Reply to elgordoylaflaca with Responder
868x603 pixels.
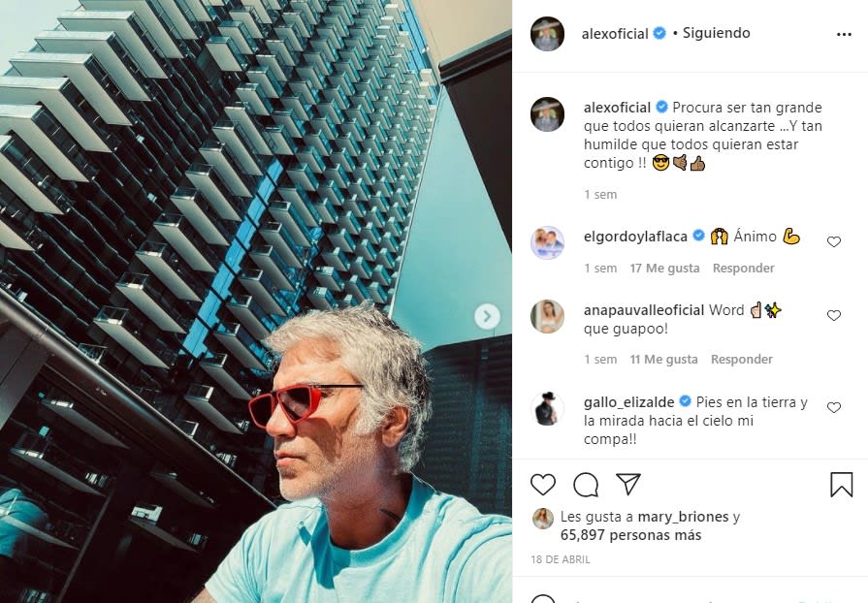pos(743,269)
